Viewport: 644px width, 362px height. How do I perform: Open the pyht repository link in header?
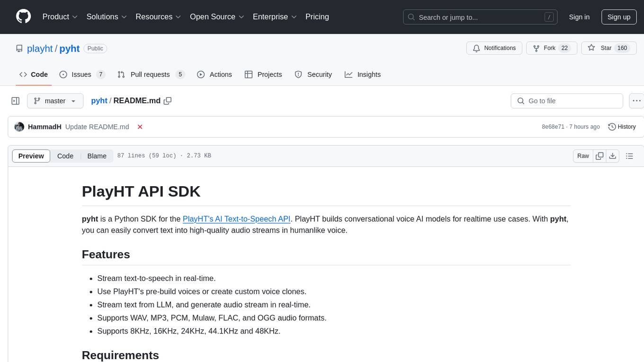tap(70, 48)
